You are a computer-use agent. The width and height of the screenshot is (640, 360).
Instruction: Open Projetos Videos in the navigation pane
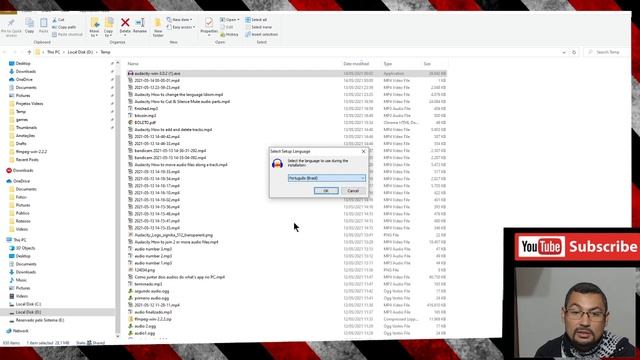pos(29,104)
